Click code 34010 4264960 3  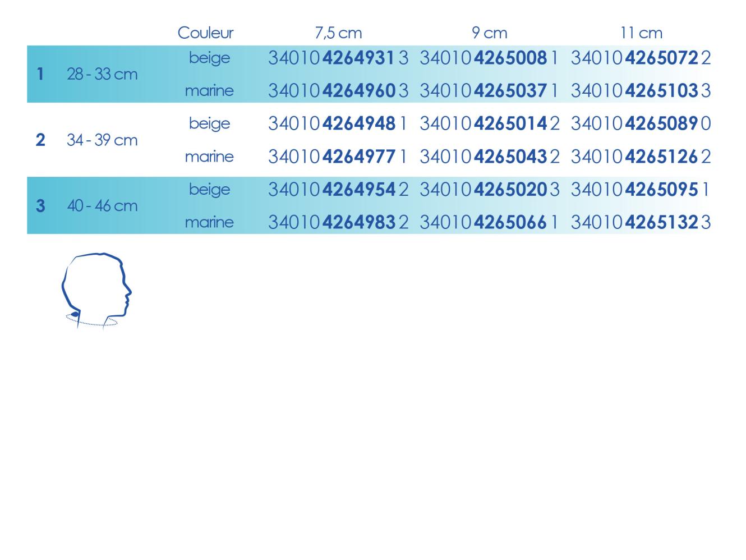[338, 90]
